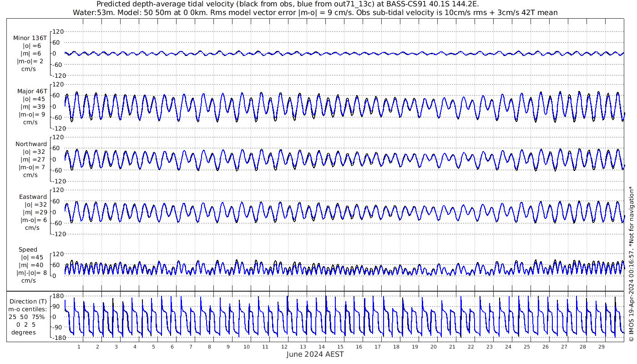Select the 'Minor 136T' panel label
637x364 pixels.
(x=30, y=38)
